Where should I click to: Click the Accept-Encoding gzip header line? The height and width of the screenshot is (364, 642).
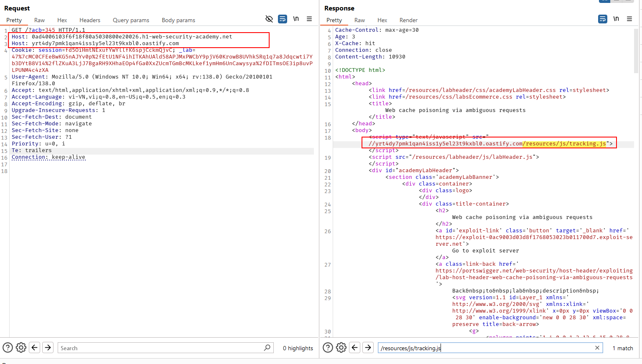click(69, 104)
